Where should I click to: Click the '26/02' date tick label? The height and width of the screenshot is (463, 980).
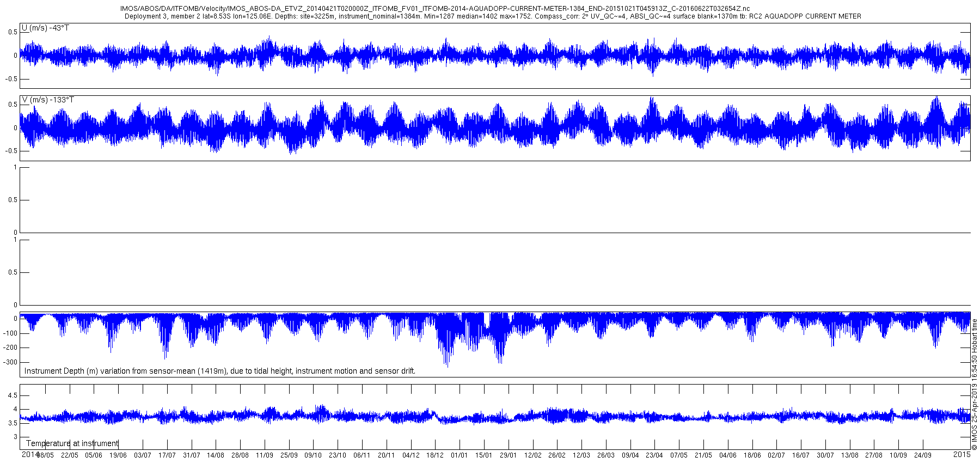(x=557, y=455)
